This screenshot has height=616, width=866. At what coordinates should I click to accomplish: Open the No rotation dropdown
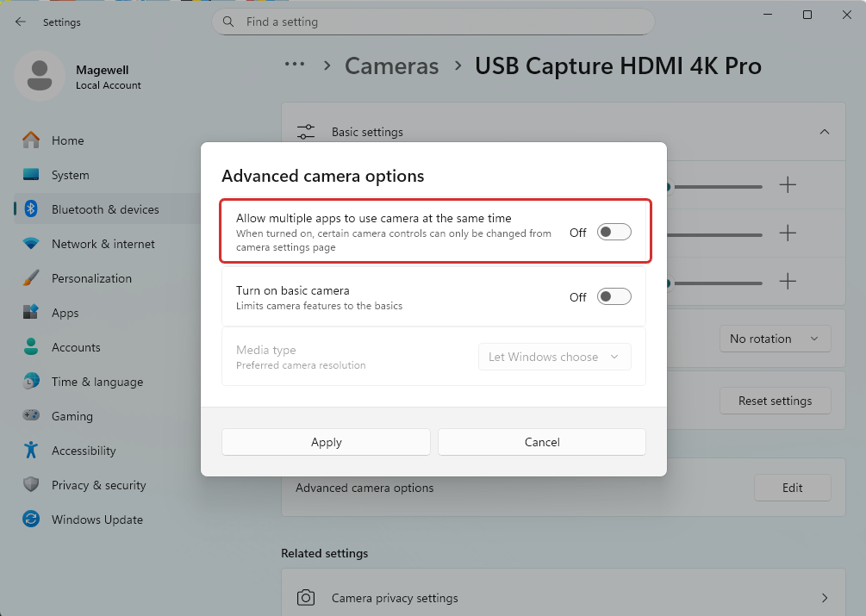tap(775, 339)
